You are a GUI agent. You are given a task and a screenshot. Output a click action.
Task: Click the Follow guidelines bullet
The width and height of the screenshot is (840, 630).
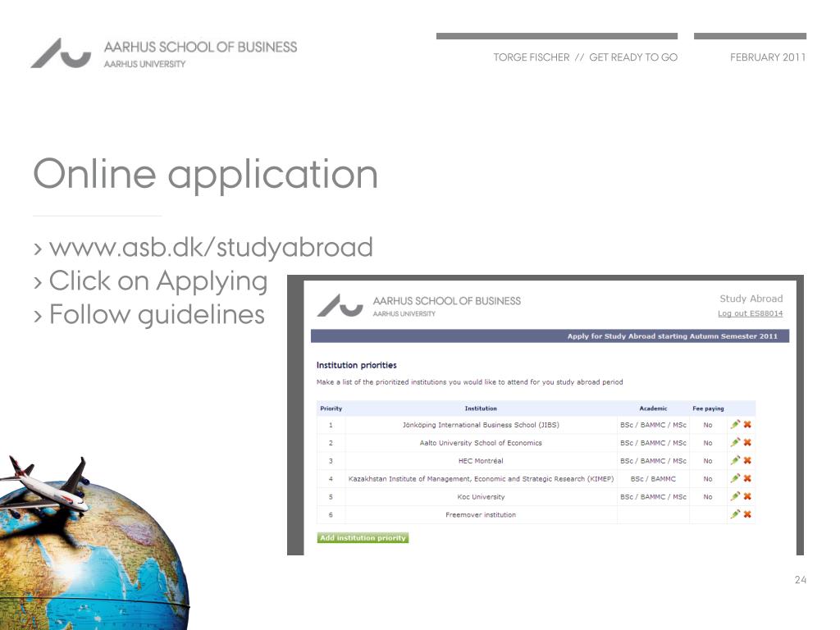click(x=157, y=315)
